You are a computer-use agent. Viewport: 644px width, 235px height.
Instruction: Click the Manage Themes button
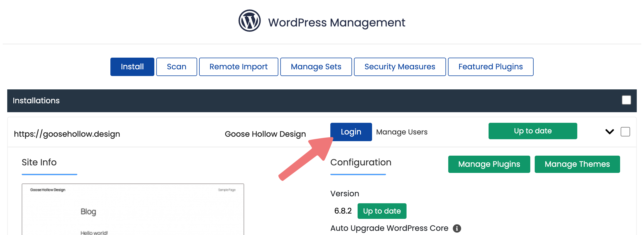click(577, 164)
